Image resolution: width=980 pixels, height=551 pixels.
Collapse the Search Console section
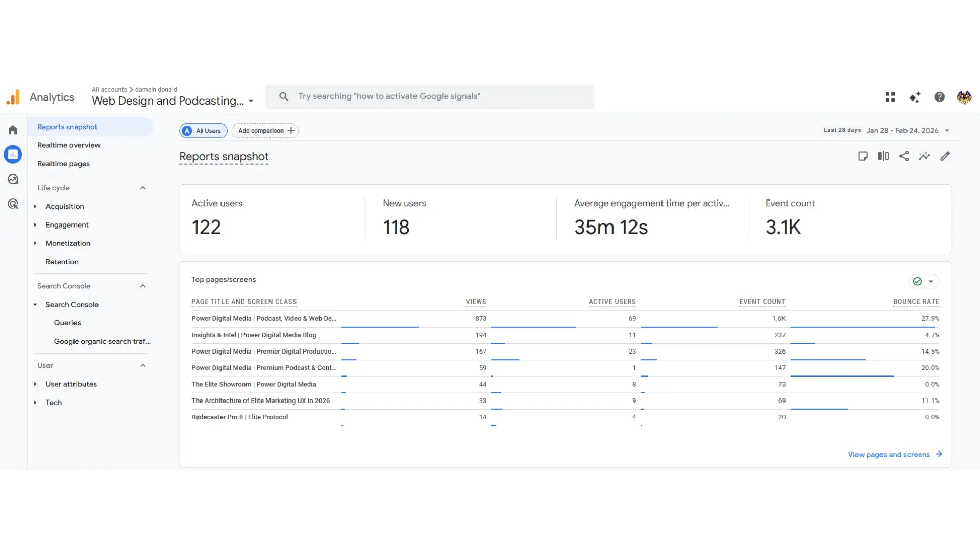(143, 286)
